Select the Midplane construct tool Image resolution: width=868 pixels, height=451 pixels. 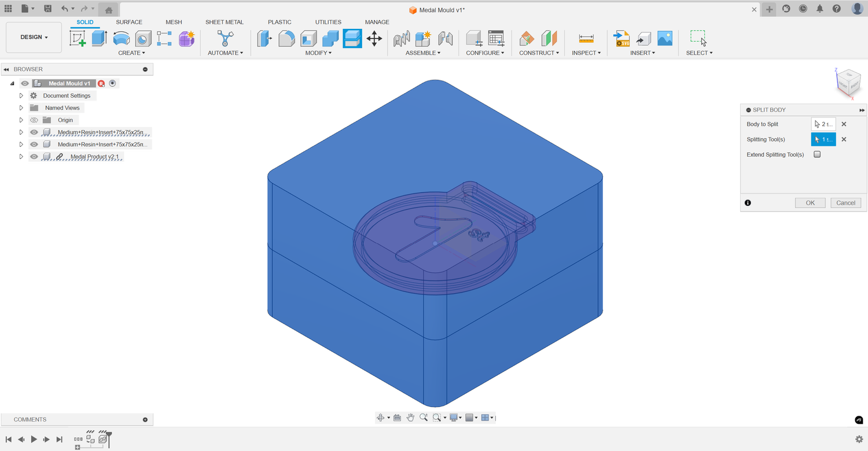pos(549,39)
